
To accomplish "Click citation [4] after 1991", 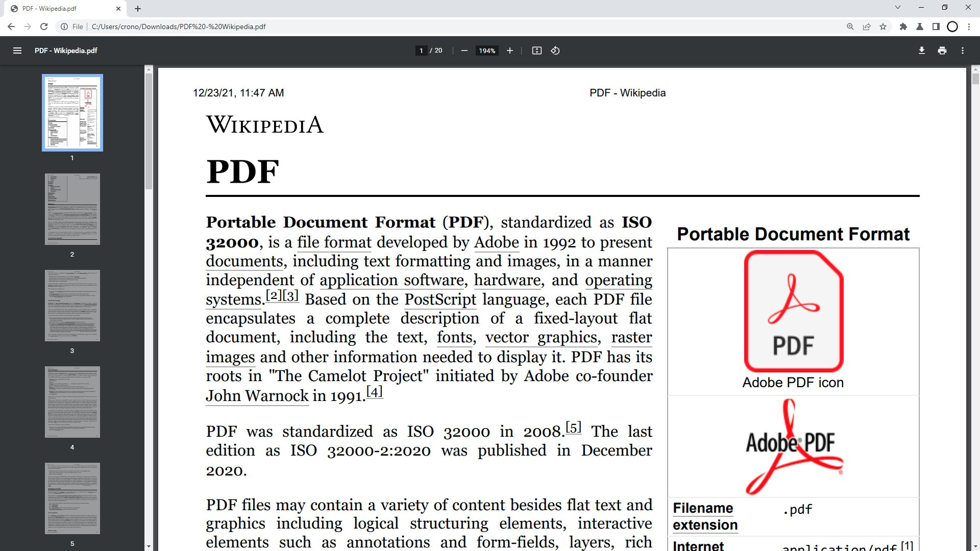I will pos(375,392).
